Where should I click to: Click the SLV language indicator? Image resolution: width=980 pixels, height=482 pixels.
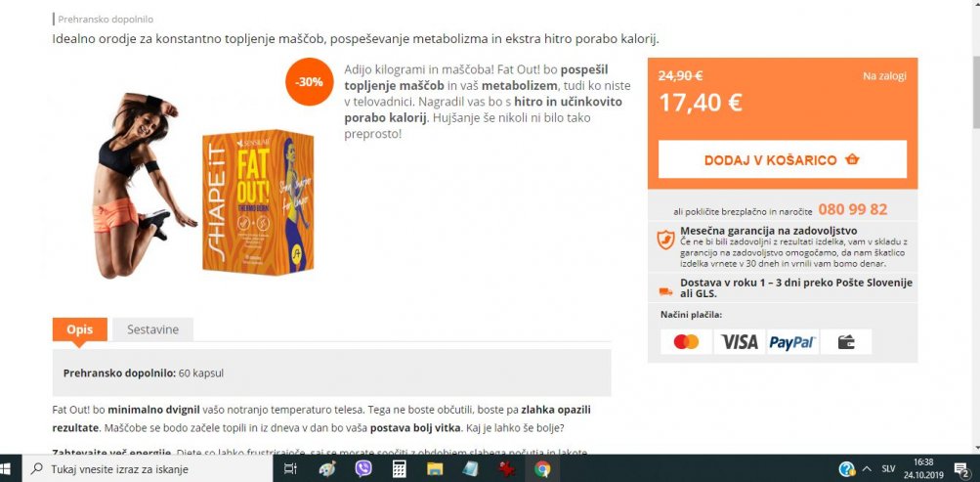(x=888, y=469)
